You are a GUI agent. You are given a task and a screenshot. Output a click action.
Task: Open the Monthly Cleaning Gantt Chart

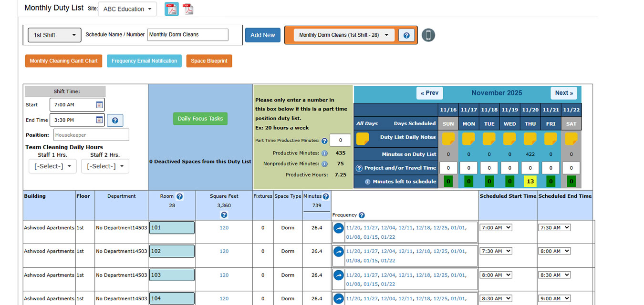pos(63,61)
